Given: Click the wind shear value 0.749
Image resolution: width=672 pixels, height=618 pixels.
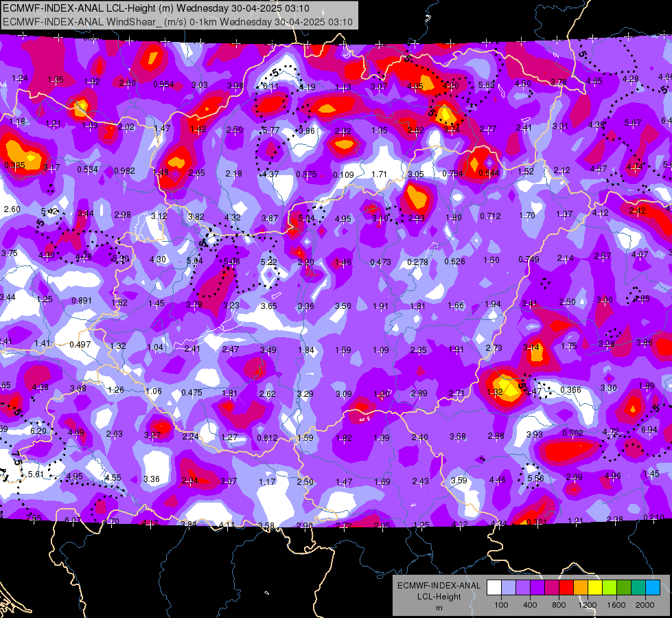Looking at the screenshot, I should pos(529,259).
